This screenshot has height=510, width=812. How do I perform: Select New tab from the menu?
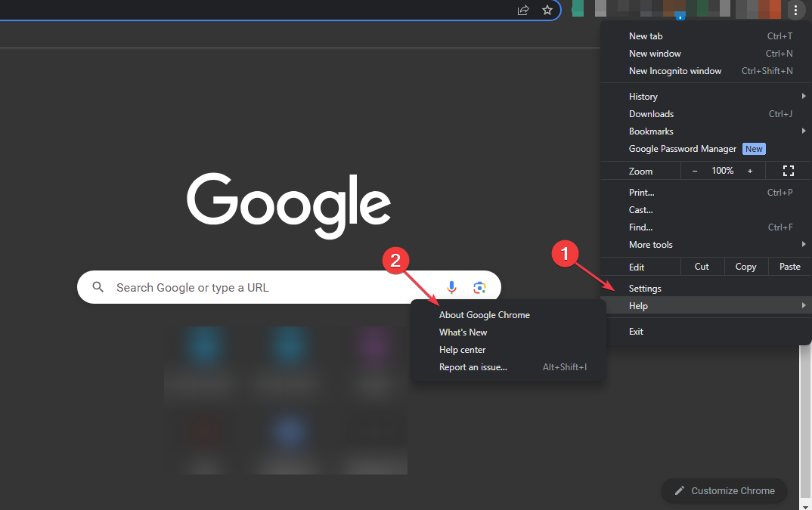pyautogui.click(x=706, y=36)
